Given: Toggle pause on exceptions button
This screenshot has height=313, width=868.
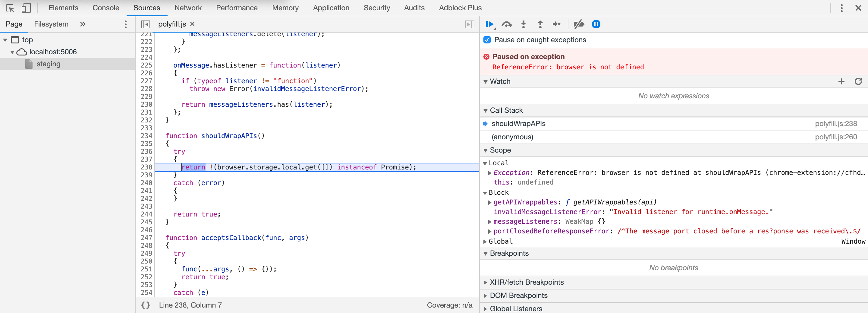Looking at the screenshot, I should pos(596,24).
